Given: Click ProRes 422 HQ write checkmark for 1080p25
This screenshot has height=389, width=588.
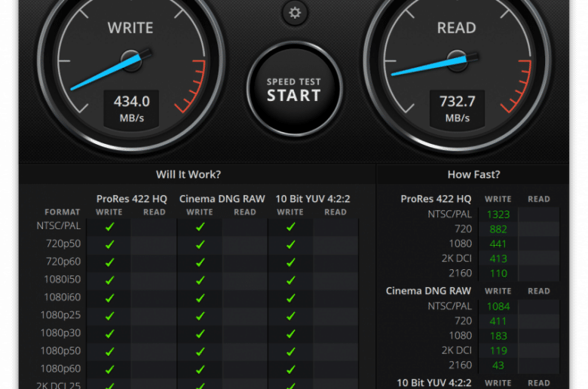Looking at the screenshot, I should [x=109, y=316].
